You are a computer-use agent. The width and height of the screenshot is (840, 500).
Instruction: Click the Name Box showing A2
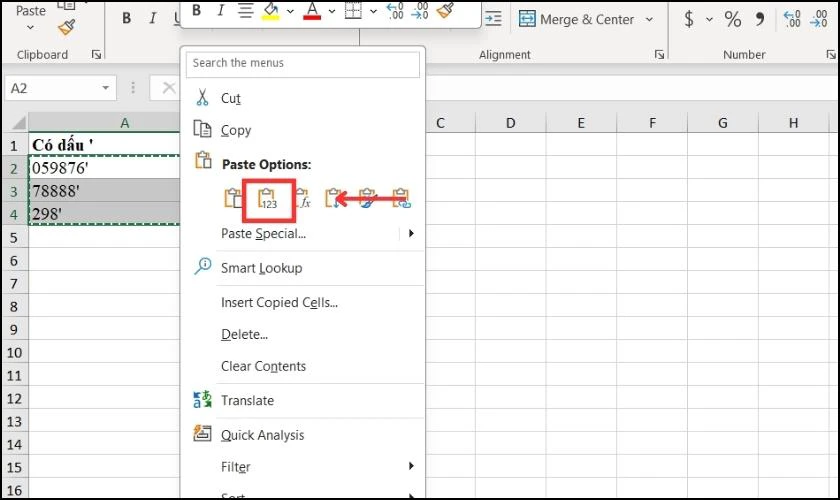[54, 88]
